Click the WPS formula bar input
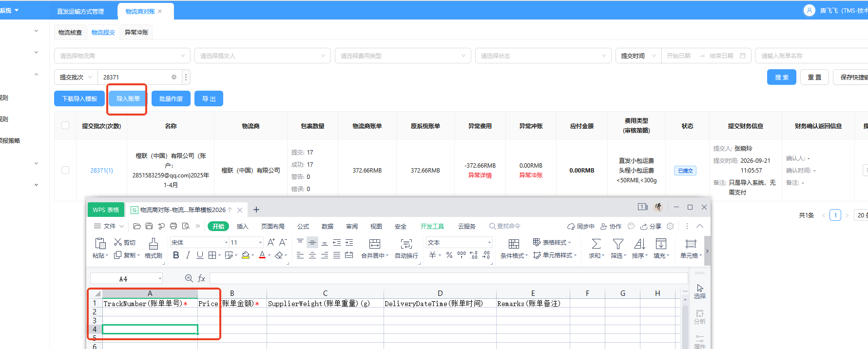 [448, 278]
